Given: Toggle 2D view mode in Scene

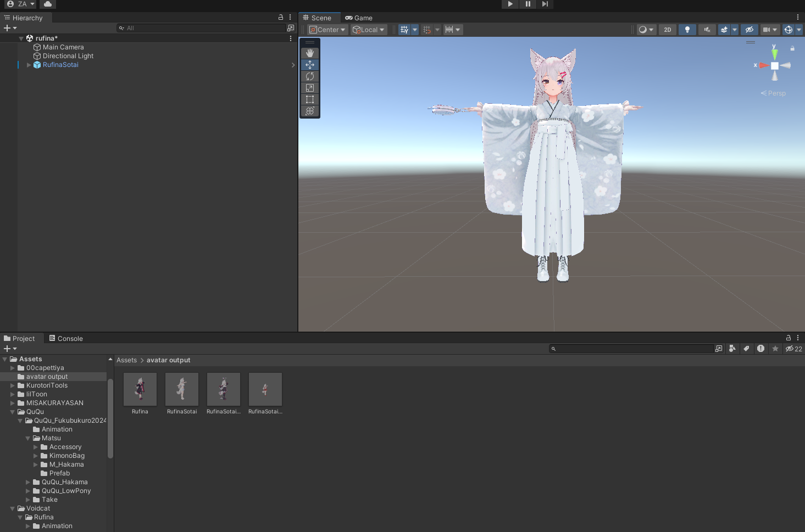Looking at the screenshot, I should [x=668, y=30].
